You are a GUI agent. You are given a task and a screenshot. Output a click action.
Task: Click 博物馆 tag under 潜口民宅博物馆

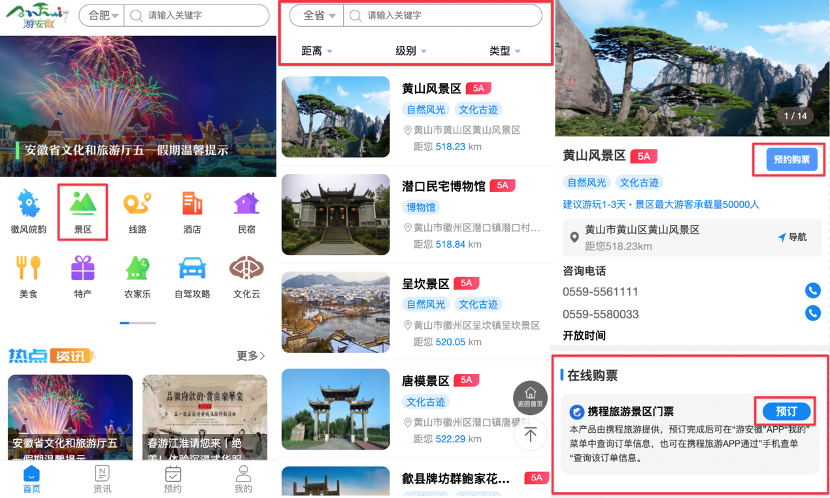[x=421, y=207]
